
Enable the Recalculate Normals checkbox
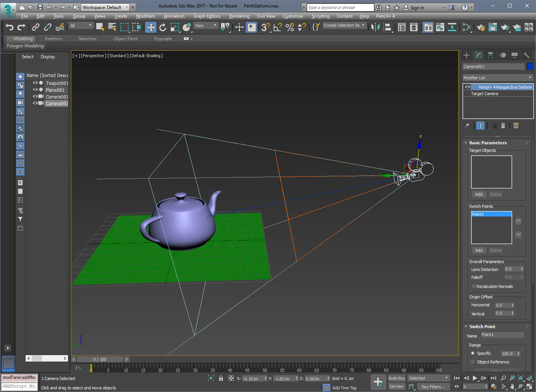pyautogui.click(x=474, y=286)
